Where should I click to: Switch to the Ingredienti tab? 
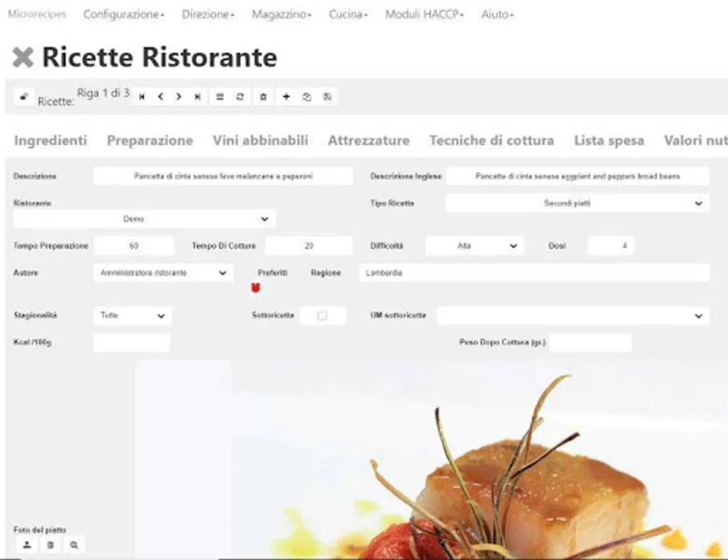pos(50,140)
